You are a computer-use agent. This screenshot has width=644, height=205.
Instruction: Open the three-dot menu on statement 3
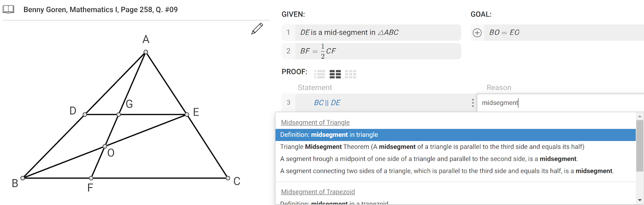pos(473,103)
